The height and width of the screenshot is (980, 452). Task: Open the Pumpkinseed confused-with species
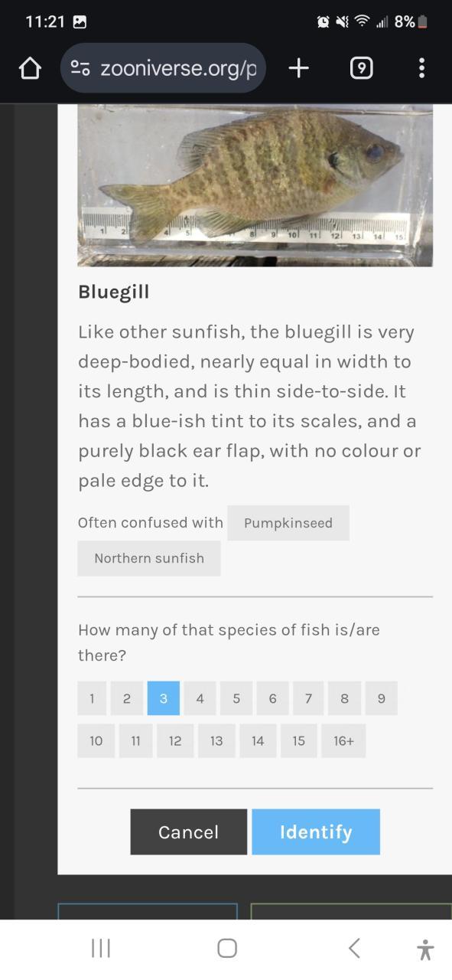pos(288,523)
